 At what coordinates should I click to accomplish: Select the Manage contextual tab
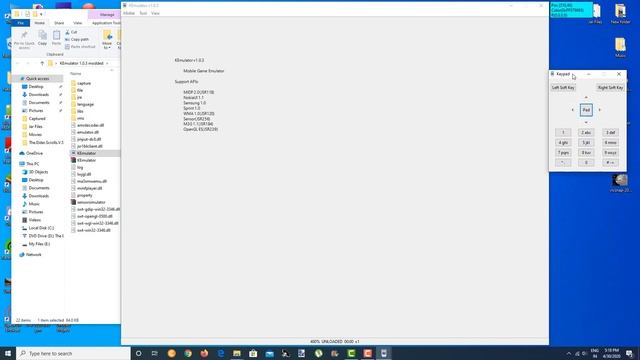[107, 15]
